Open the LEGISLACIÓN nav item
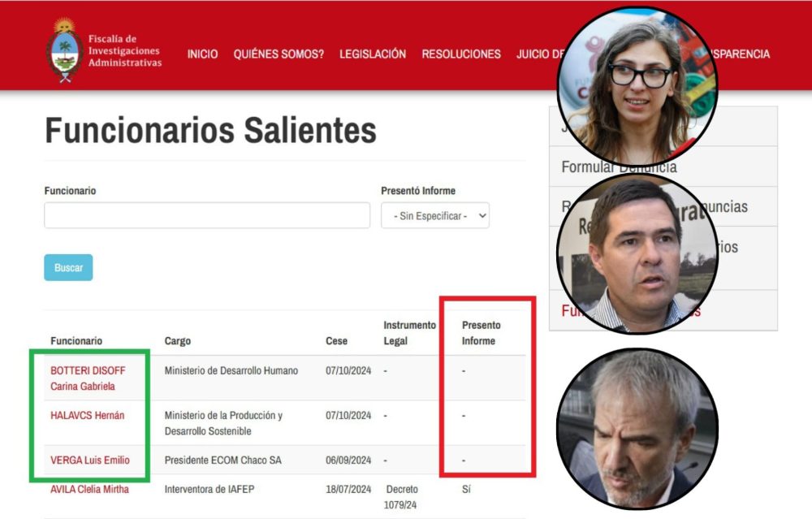Viewport: 812px width, 519px height. (373, 54)
